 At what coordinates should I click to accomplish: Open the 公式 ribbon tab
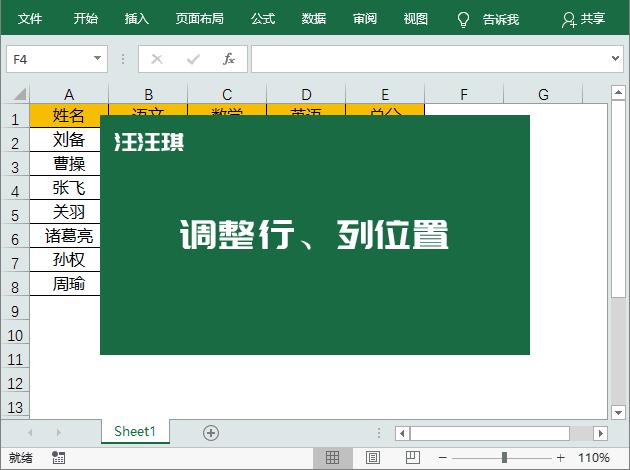(263, 18)
